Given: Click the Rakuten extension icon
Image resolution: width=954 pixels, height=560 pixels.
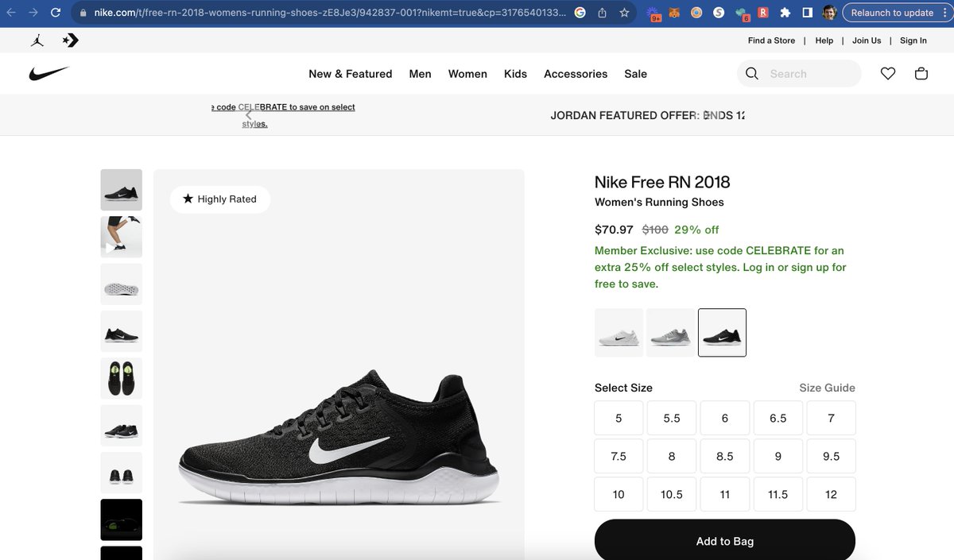Looking at the screenshot, I should tap(762, 12).
